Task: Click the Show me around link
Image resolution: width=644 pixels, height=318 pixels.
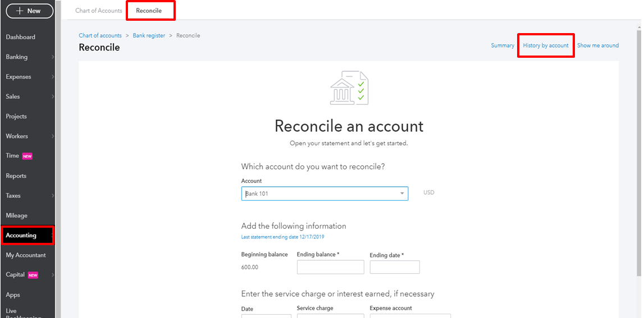Action: 598,45
